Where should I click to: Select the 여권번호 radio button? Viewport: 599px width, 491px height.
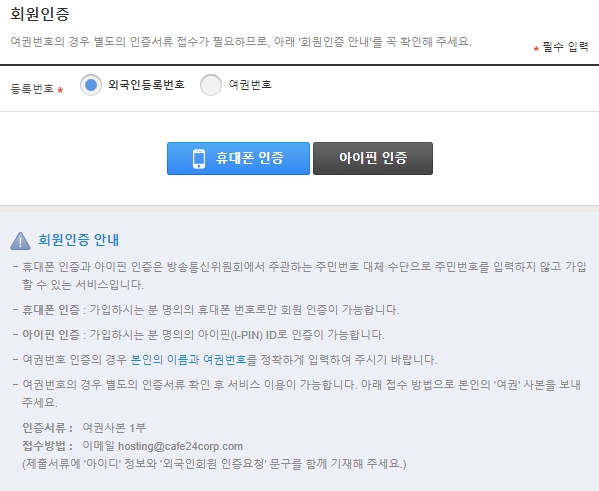point(211,85)
